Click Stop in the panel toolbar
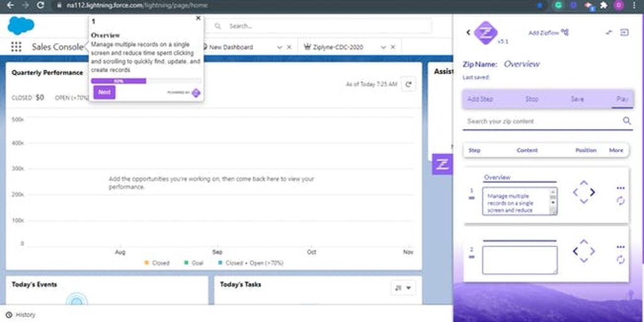644x322 pixels. pyautogui.click(x=532, y=99)
